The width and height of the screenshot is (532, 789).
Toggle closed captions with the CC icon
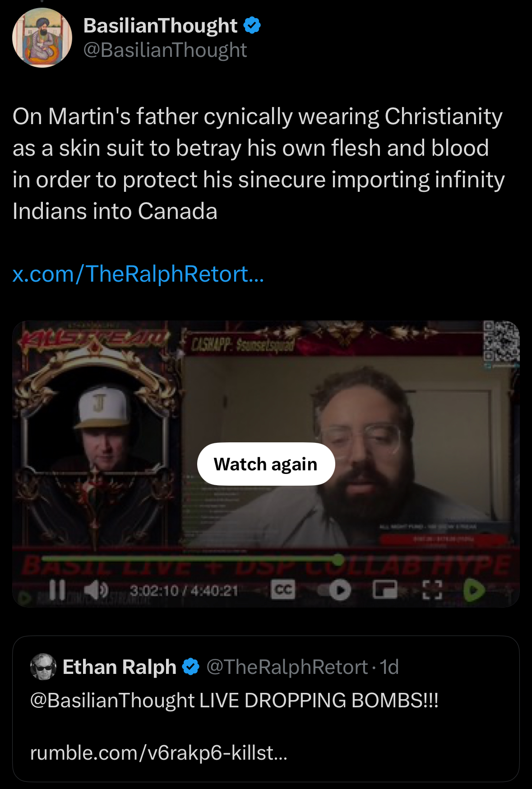pyautogui.click(x=283, y=589)
